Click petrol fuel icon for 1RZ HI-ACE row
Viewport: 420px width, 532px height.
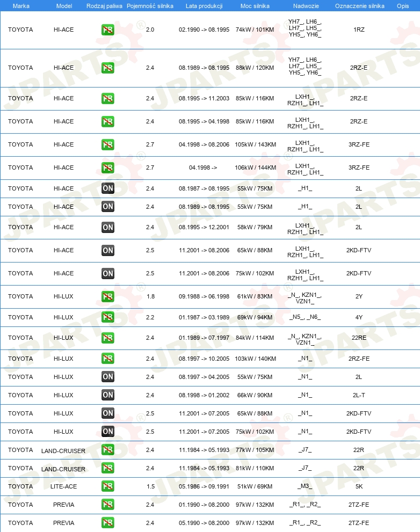107,30
